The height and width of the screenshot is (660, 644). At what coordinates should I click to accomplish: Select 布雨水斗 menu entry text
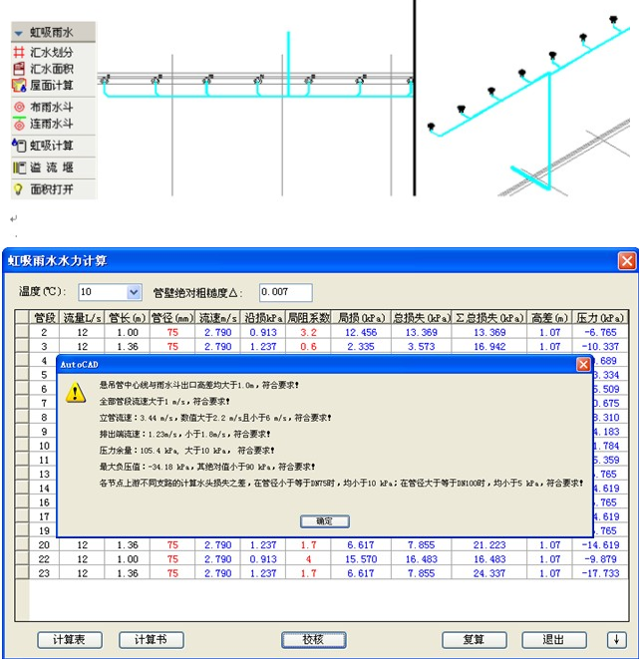(x=52, y=107)
